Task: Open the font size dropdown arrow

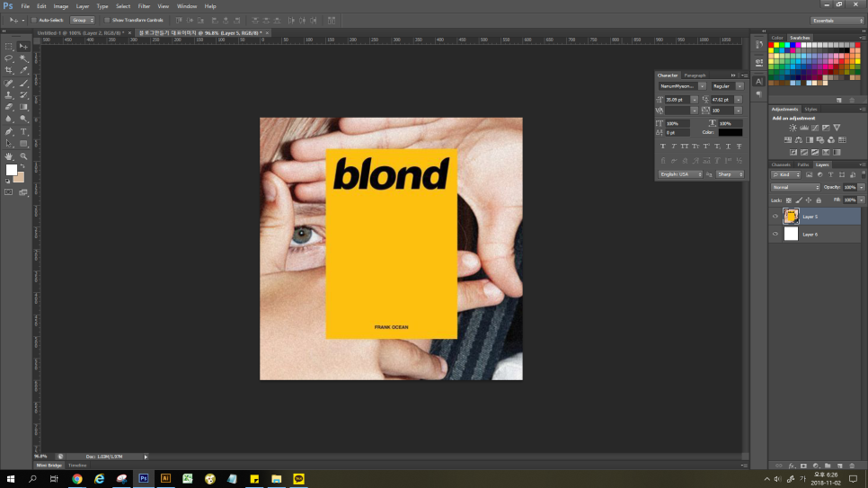Action: point(695,100)
